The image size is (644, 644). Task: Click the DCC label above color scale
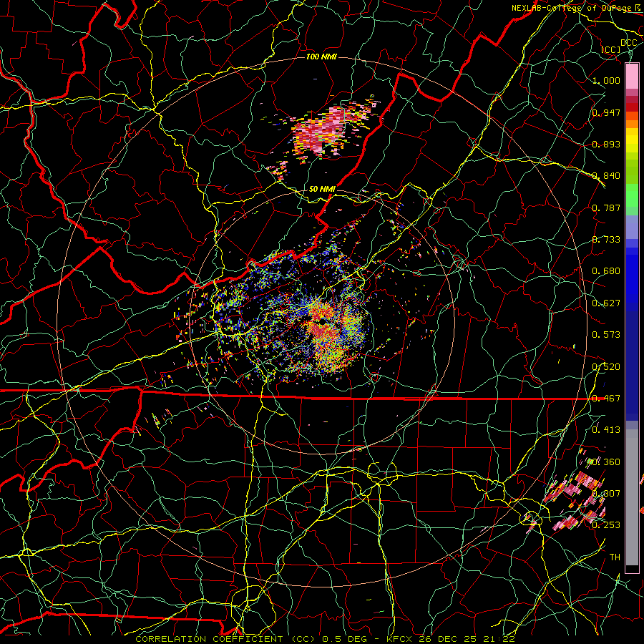[x=628, y=43]
